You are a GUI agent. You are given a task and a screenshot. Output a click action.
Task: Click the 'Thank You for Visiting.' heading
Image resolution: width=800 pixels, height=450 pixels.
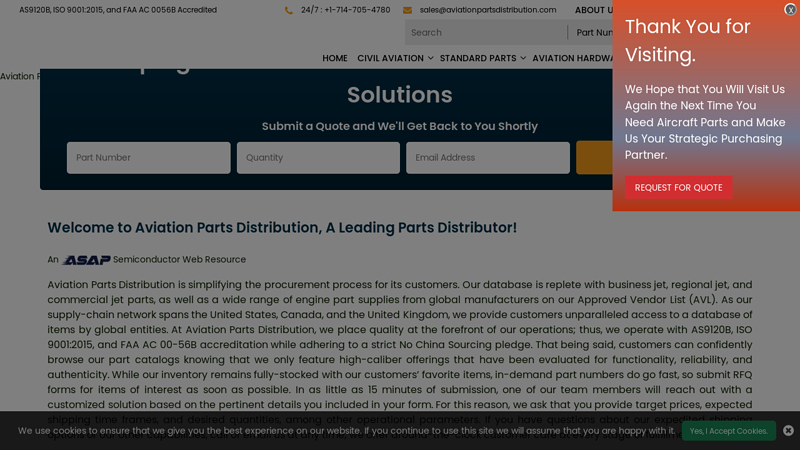687,40
